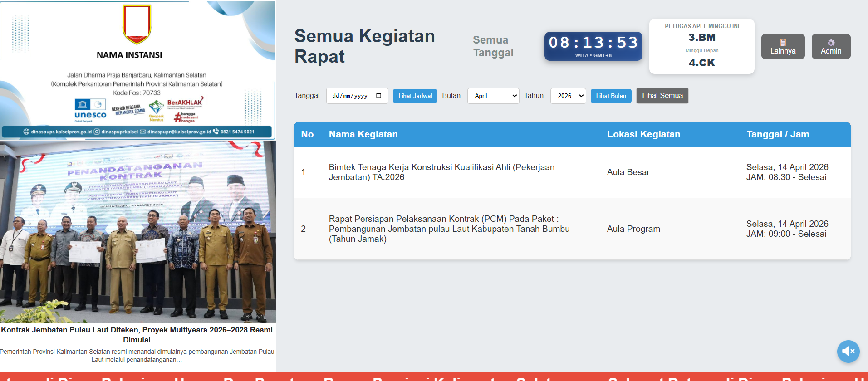Click the dinaspupr.kalselprov.go.id website text

(x=61, y=132)
